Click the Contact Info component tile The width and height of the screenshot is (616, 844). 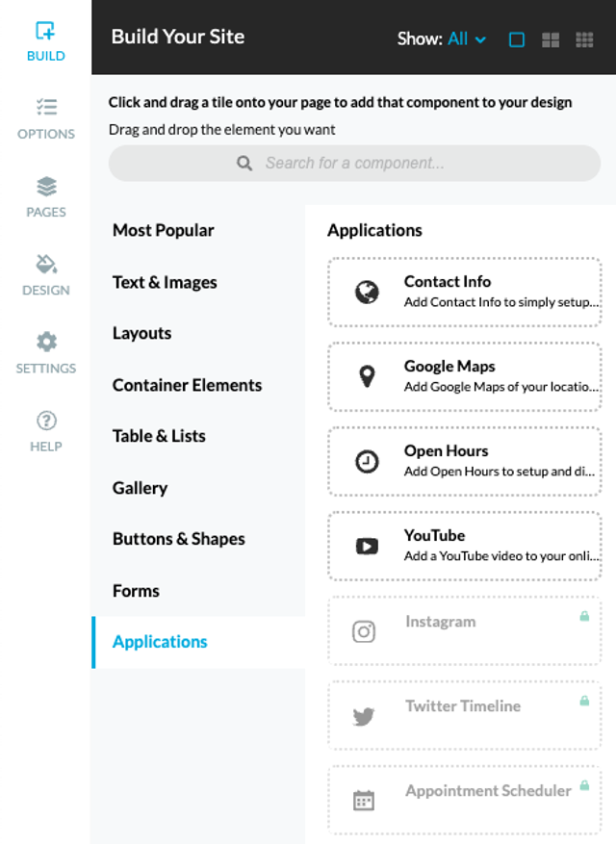click(464, 292)
